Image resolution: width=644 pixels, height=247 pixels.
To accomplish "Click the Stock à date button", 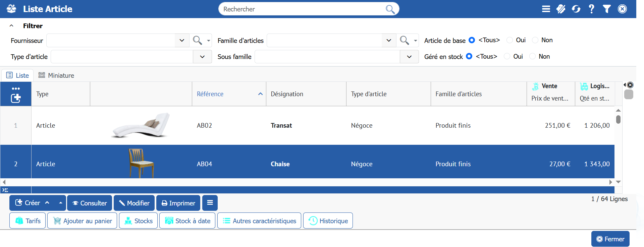I will click(187, 221).
